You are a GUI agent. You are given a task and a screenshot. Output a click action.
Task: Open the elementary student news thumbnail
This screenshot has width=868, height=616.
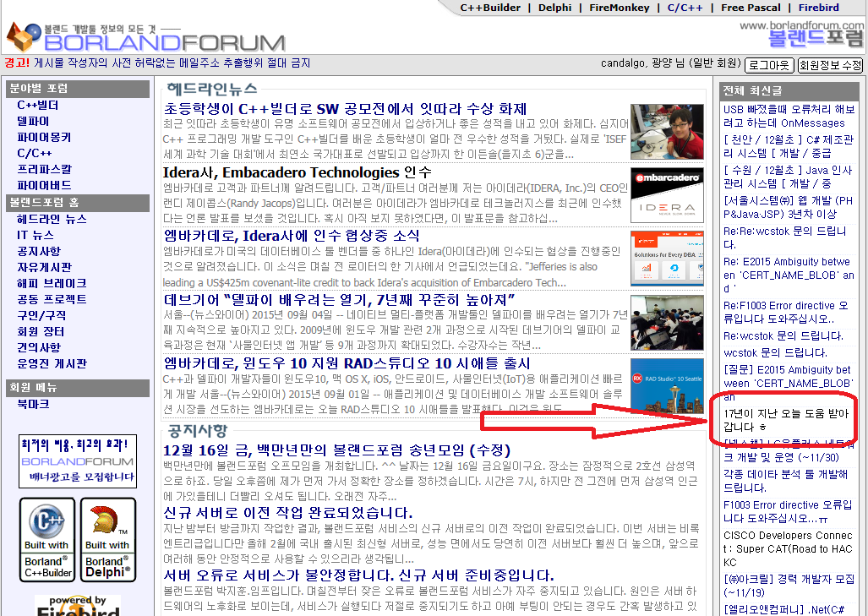[x=666, y=131]
